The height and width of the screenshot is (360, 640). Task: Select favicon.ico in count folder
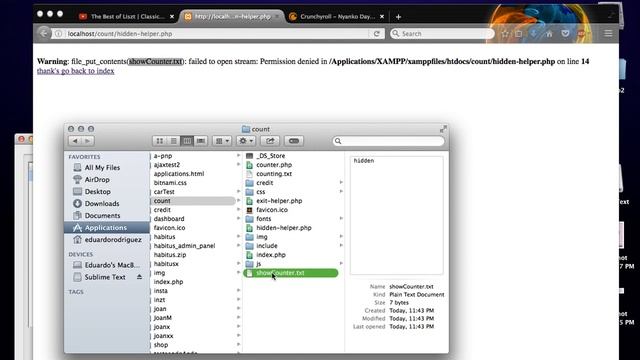pyautogui.click(x=272, y=209)
